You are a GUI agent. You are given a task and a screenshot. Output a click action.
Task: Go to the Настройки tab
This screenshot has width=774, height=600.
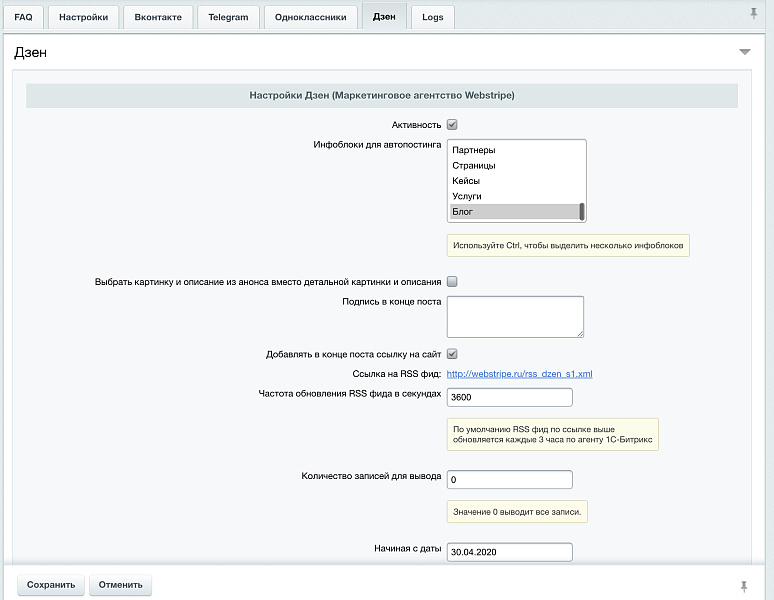click(83, 17)
